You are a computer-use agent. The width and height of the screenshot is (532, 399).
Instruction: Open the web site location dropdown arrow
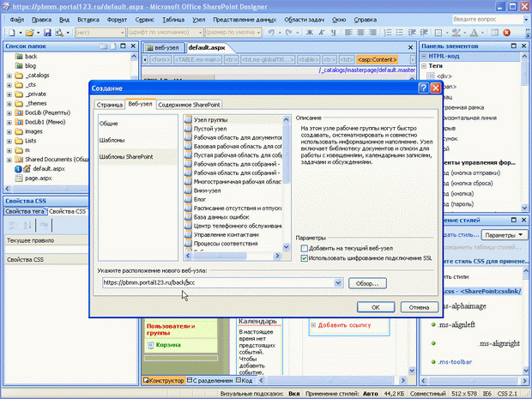tap(340, 282)
